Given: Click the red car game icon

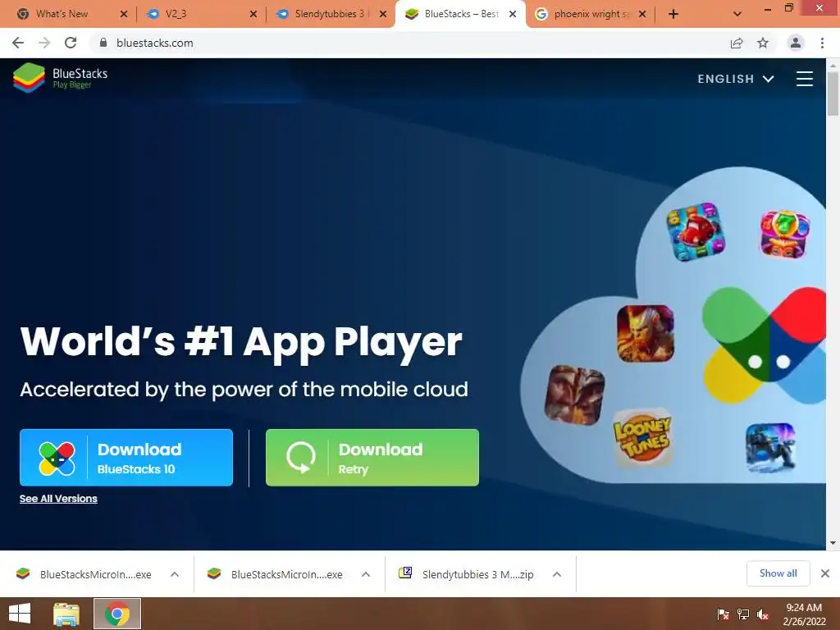Looking at the screenshot, I should [x=696, y=231].
